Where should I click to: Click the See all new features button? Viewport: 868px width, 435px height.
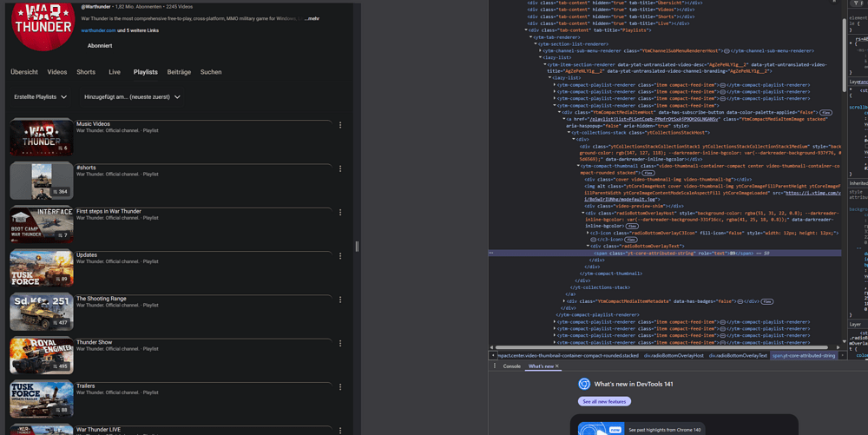click(604, 401)
